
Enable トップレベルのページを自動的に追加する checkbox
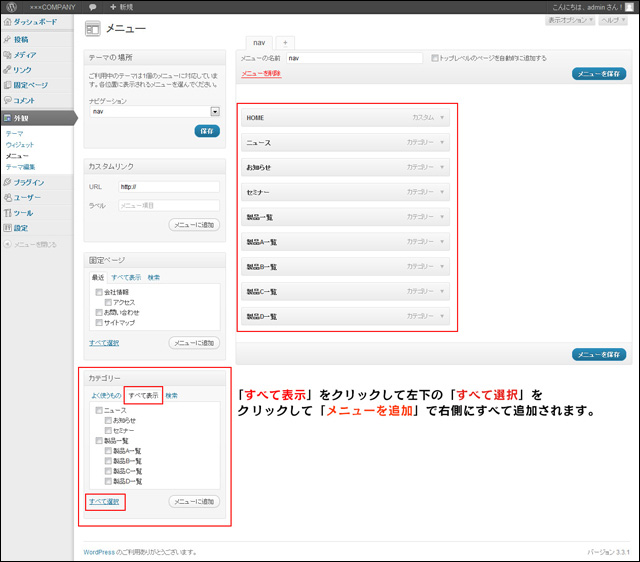(x=435, y=58)
